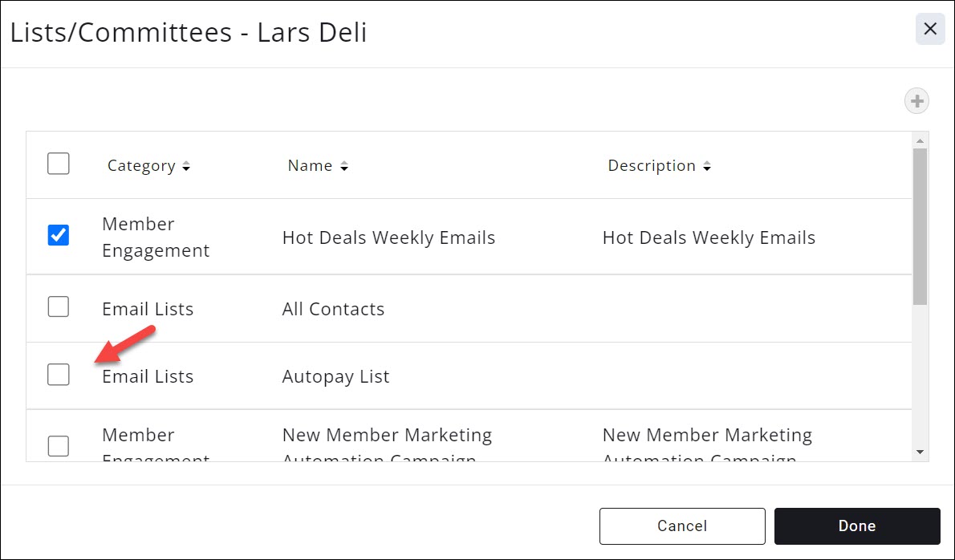Click the Description column header text
This screenshot has width=955, height=560.
coord(652,166)
